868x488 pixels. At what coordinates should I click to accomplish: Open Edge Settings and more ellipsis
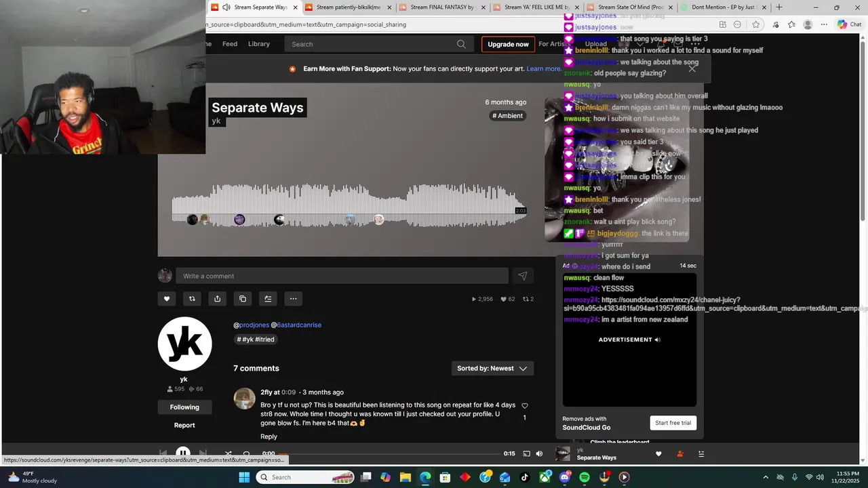[x=824, y=24]
